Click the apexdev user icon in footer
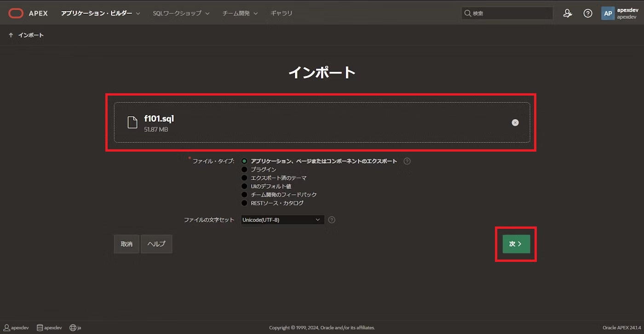This screenshot has width=644, height=334. 6,328
